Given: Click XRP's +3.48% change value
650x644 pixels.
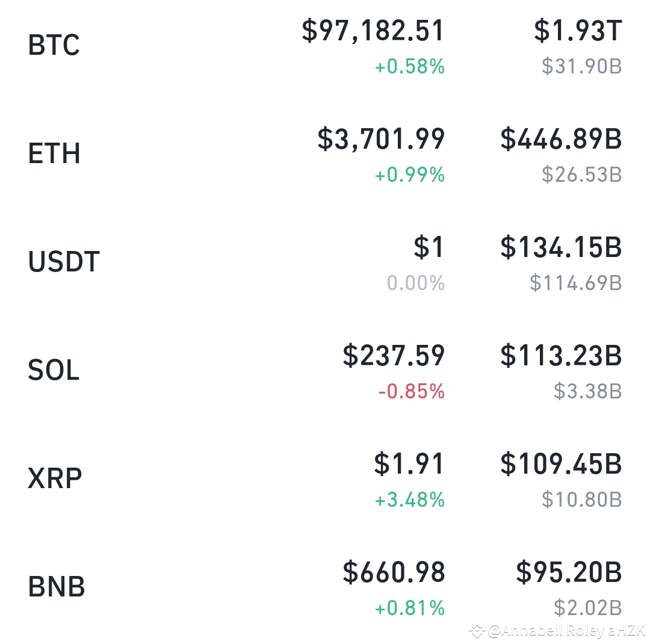Looking at the screenshot, I should click(x=409, y=500).
